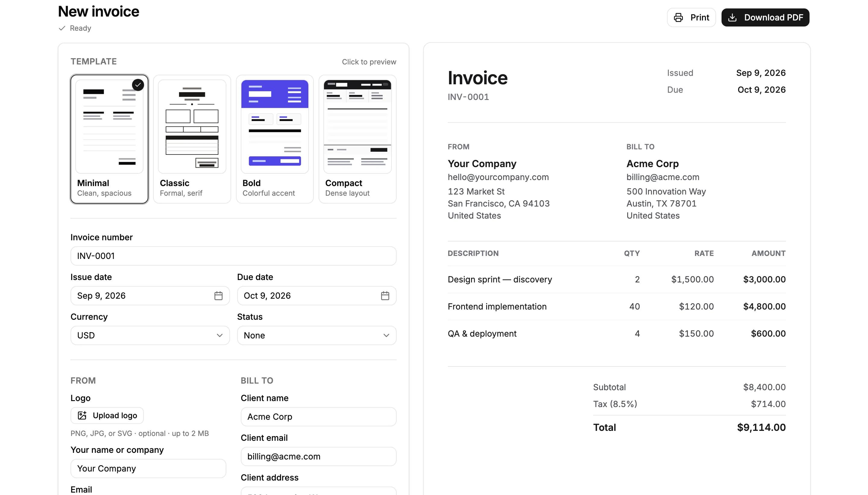Click the INV-0001 number in preview
This screenshot has height=495, width=868.
(x=468, y=97)
